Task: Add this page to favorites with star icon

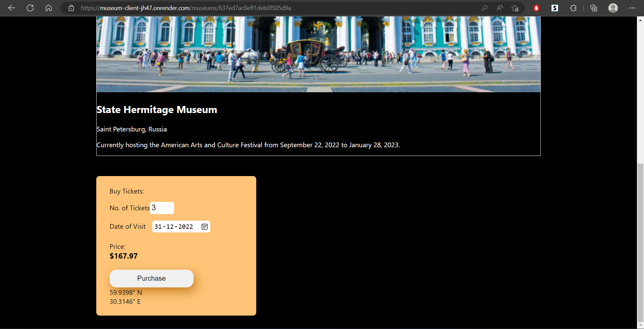Action: click(x=515, y=8)
